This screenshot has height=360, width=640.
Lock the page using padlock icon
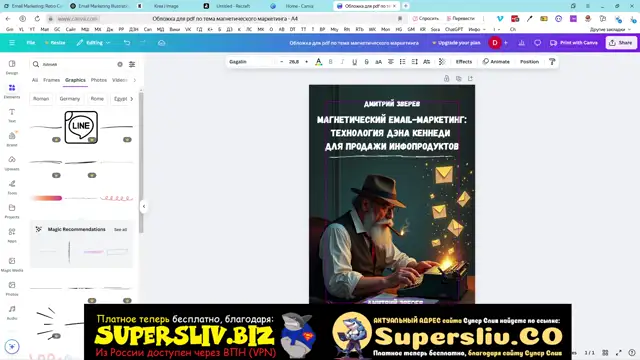tap(447, 78)
